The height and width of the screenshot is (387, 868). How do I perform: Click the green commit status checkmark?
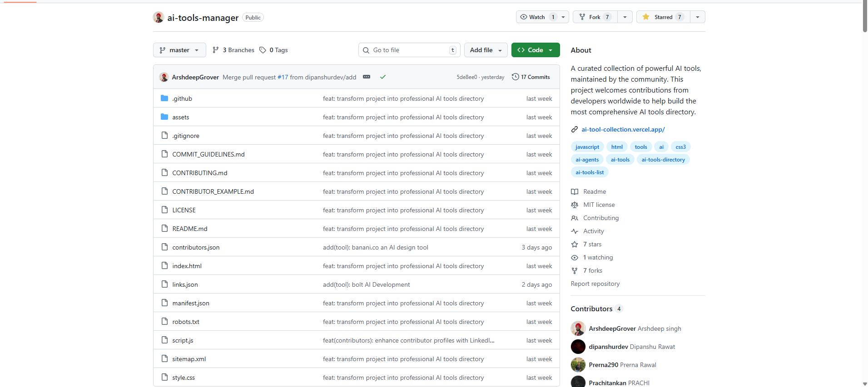pyautogui.click(x=383, y=77)
